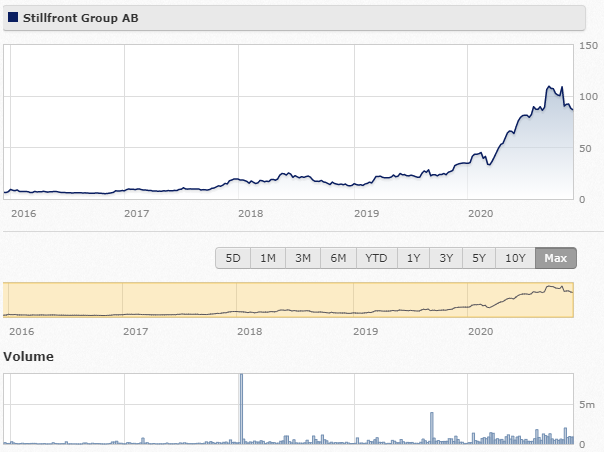Select the 10Y time range
Viewport: 604px width, 452px height.
point(515,258)
